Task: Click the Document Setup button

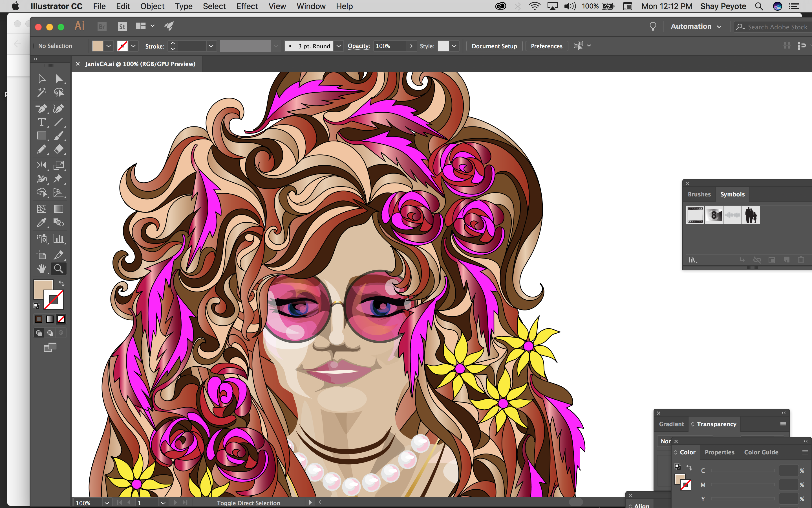Action: point(494,46)
